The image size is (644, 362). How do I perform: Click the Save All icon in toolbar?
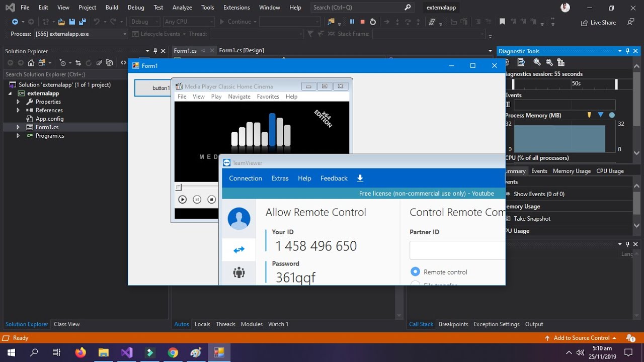(x=82, y=22)
